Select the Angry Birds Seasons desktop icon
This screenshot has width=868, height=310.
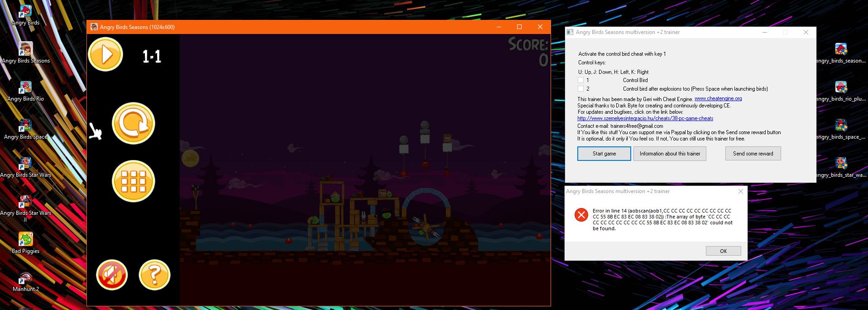[x=25, y=50]
